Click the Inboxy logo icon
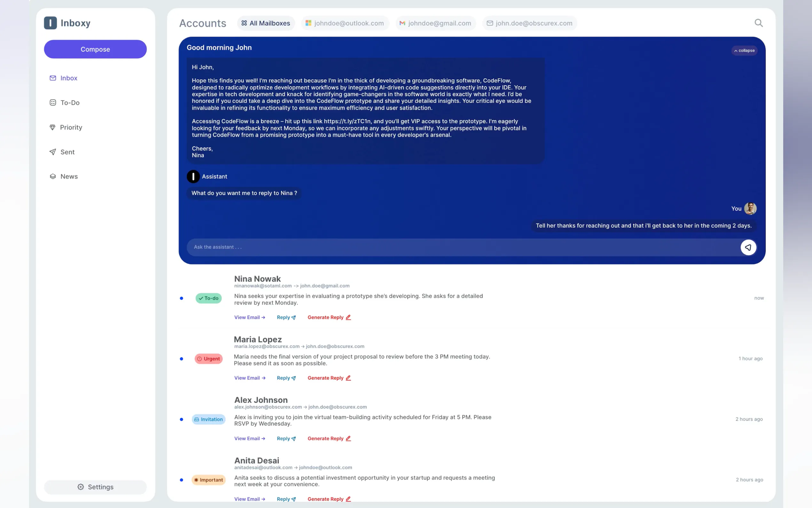The height and width of the screenshot is (508, 812). [51, 23]
